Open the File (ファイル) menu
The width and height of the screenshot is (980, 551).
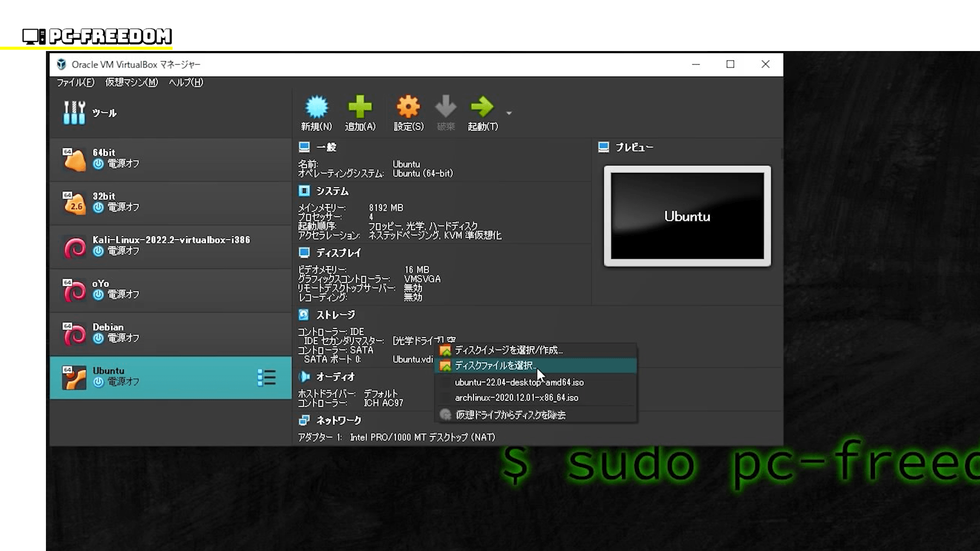75,83
